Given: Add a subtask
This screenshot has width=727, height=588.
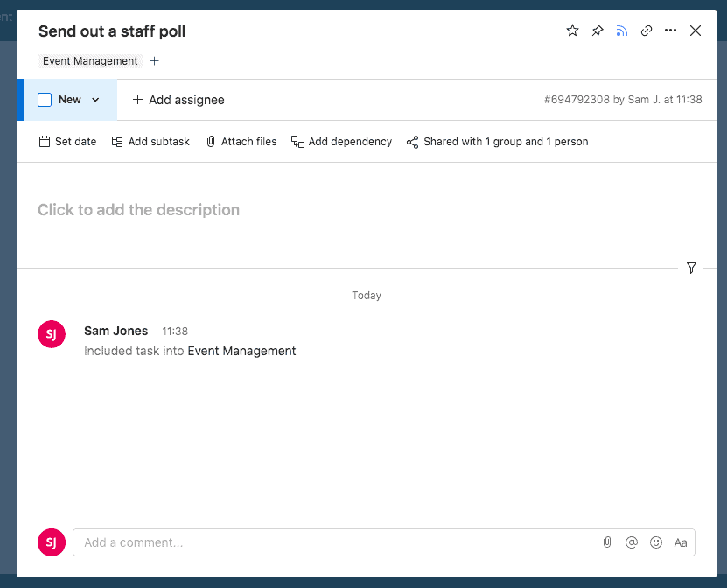Looking at the screenshot, I should pos(150,142).
